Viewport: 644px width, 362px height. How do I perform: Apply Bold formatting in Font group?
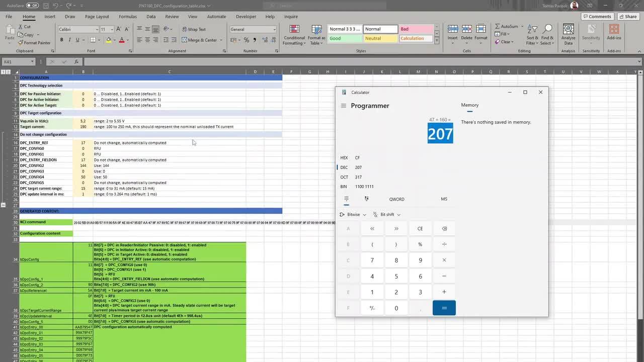62,40
